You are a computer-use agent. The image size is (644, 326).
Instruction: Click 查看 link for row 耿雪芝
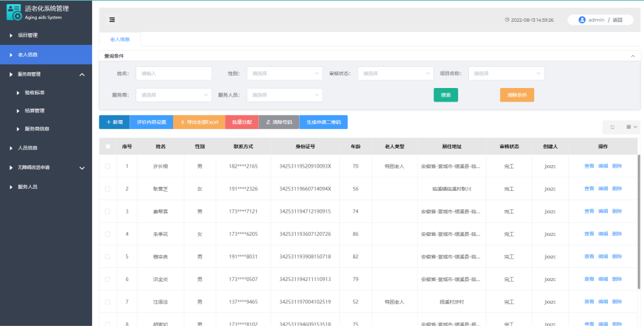pyautogui.click(x=589, y=188)
